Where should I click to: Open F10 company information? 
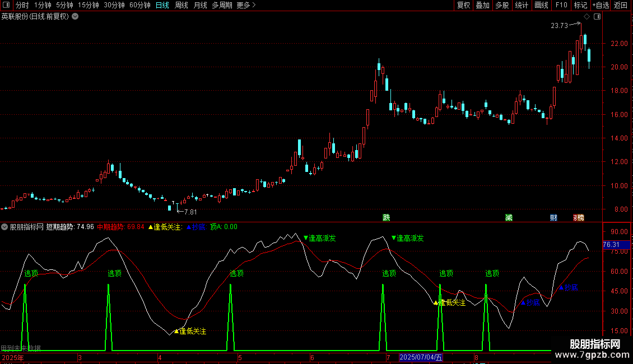[561, 5]
